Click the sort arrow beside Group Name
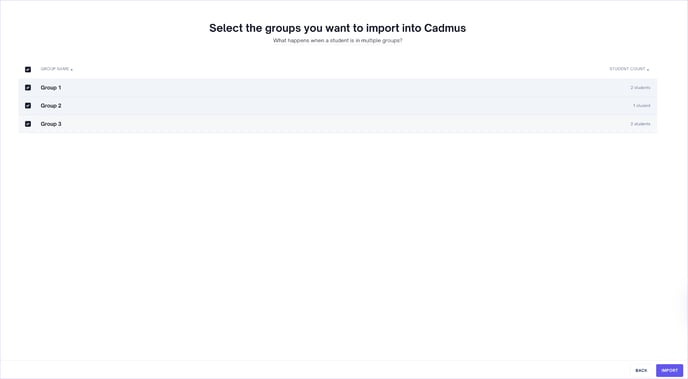The height and width of the screenshot is (379, 688). pyautogui.click(x=72, y=70)
